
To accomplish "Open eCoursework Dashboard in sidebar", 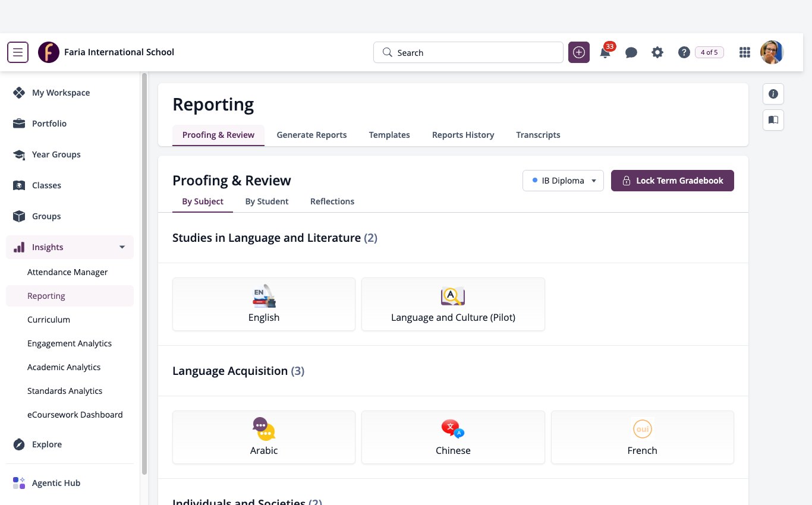I will (70, 415).
